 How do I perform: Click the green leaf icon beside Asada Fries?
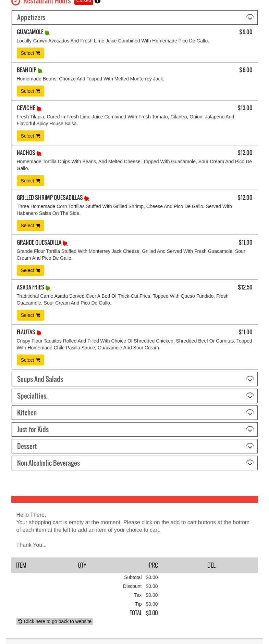point(48,288)
